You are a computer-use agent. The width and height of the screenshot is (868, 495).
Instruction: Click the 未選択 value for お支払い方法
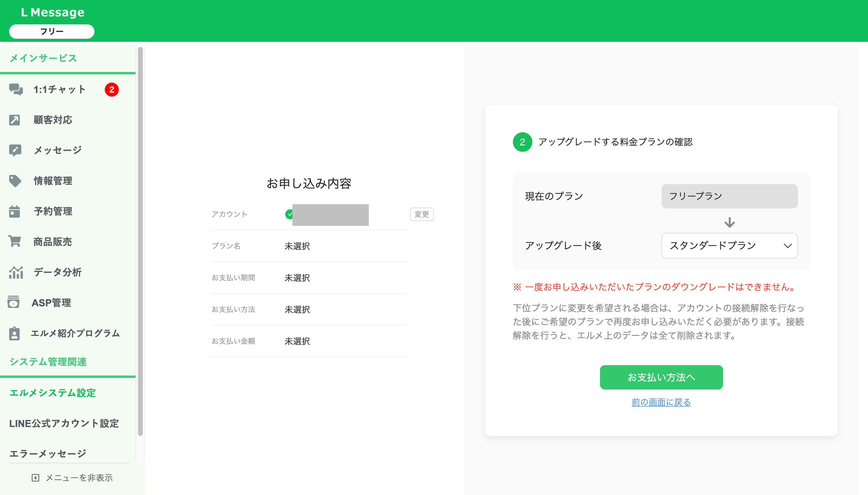tap(297, 309)
